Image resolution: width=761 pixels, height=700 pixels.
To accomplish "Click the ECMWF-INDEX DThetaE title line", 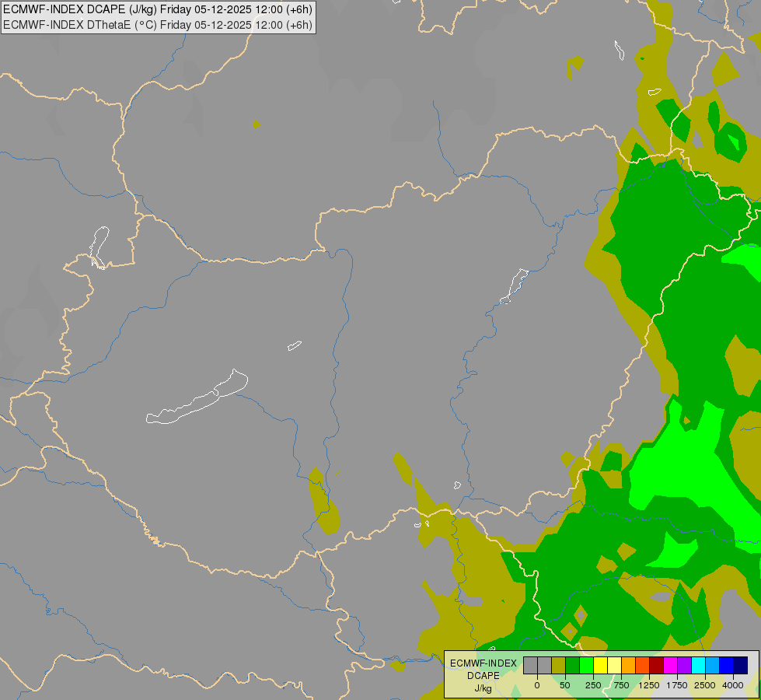I will coord(158,25).
